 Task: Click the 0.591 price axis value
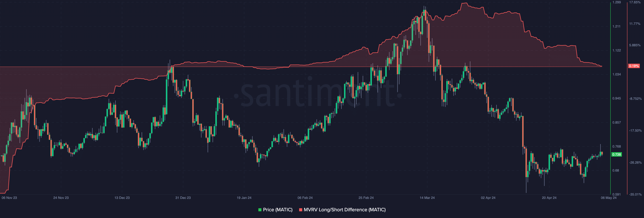(x=617, y=194)
